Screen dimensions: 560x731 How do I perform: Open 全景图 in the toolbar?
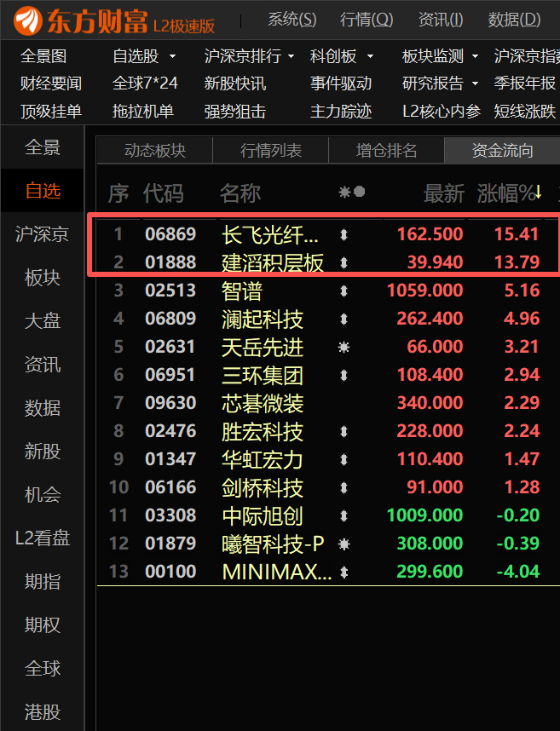[x=43, y=56]
